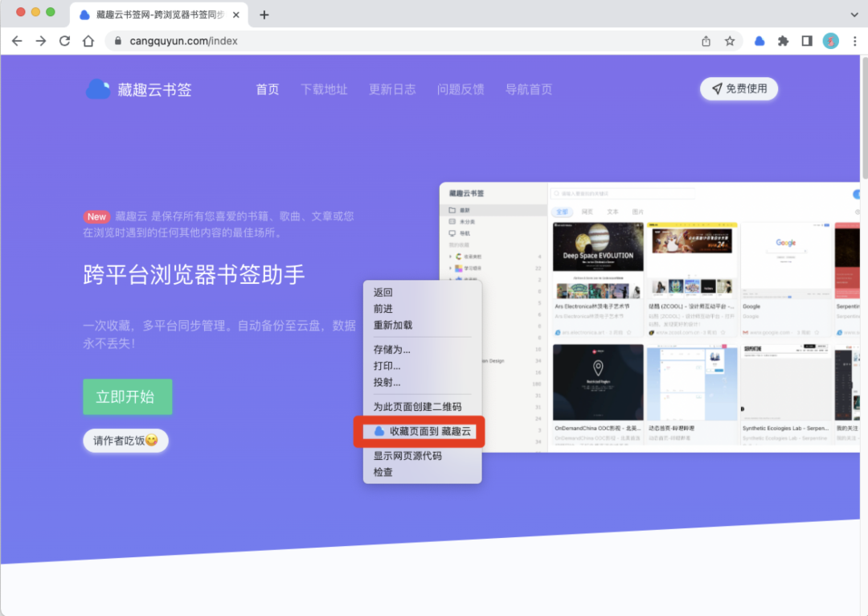Open Chrome's three-dot menu
The width and height of the screenshot is (868, 616).
(x=854, y=39)
